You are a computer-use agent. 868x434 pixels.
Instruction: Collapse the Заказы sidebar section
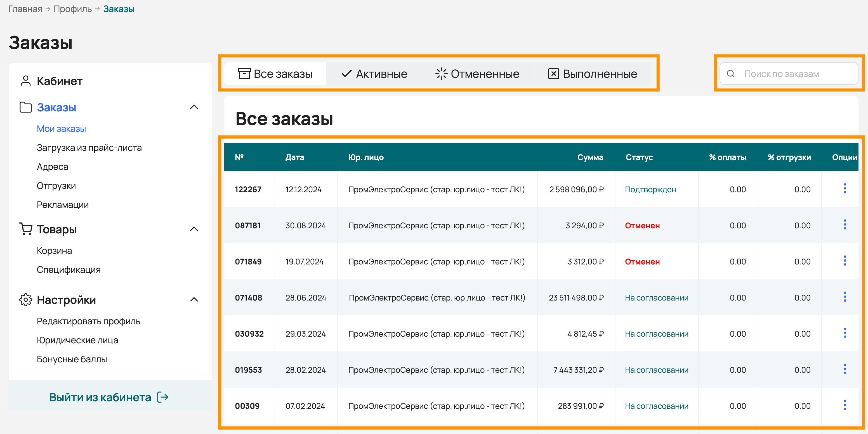tap(194, 107)
